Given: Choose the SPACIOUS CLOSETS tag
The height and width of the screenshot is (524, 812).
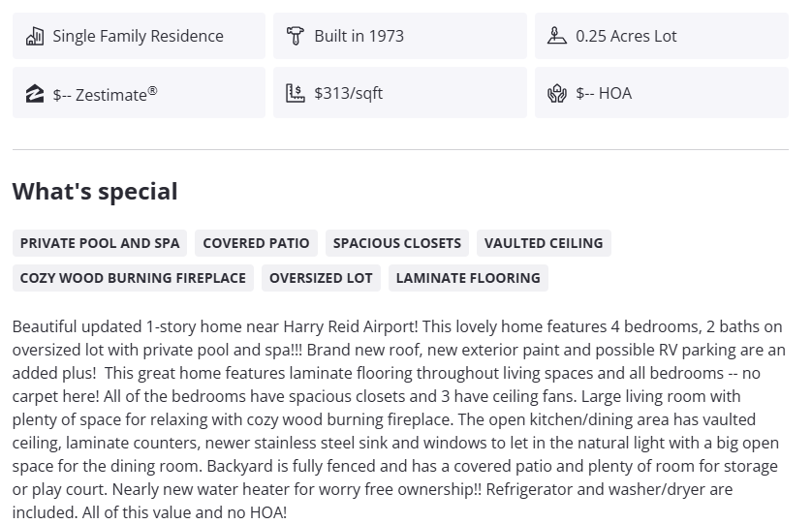Looking at the screenshot, I should pyautogui.click(x=397, y=243).
